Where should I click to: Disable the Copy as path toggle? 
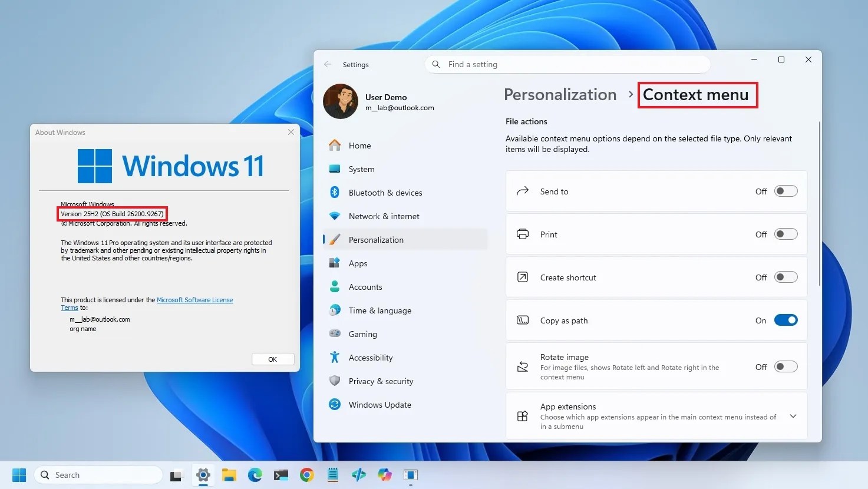tap(786, 320)
